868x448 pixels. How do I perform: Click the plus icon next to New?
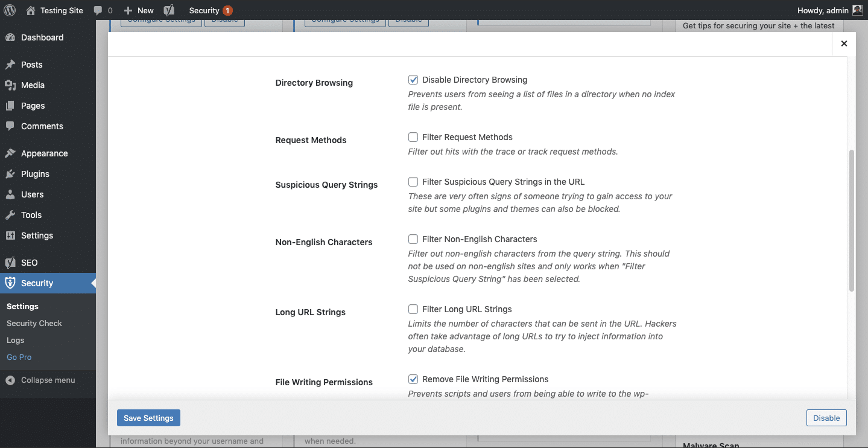(x=128, y=10)
